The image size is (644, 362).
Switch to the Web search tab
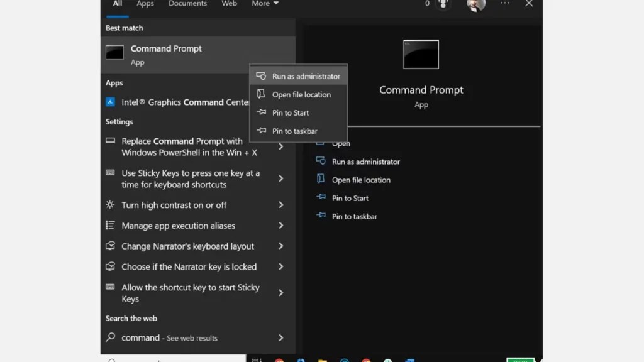point(229,4)
